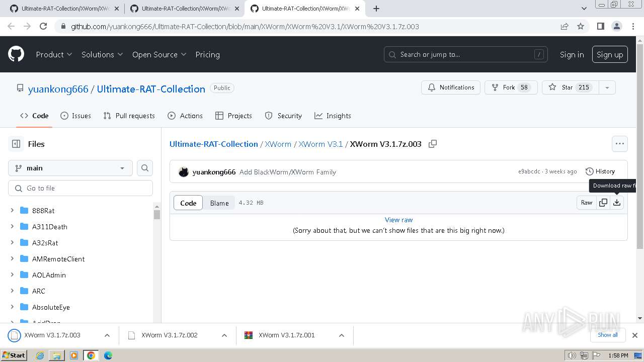This screenshot has width=644, height=362.
Task: Open the Chrome profile avatar
Action: [616, 27]
